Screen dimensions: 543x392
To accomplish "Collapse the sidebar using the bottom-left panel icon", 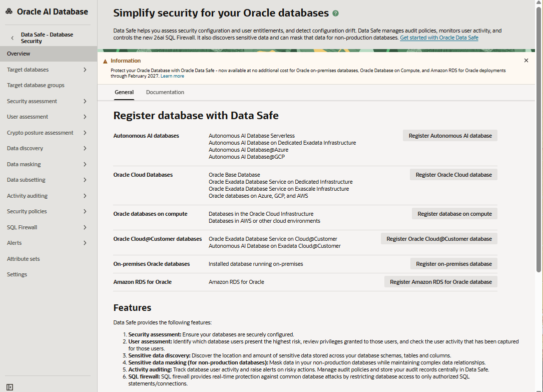I will click(10, 387).
